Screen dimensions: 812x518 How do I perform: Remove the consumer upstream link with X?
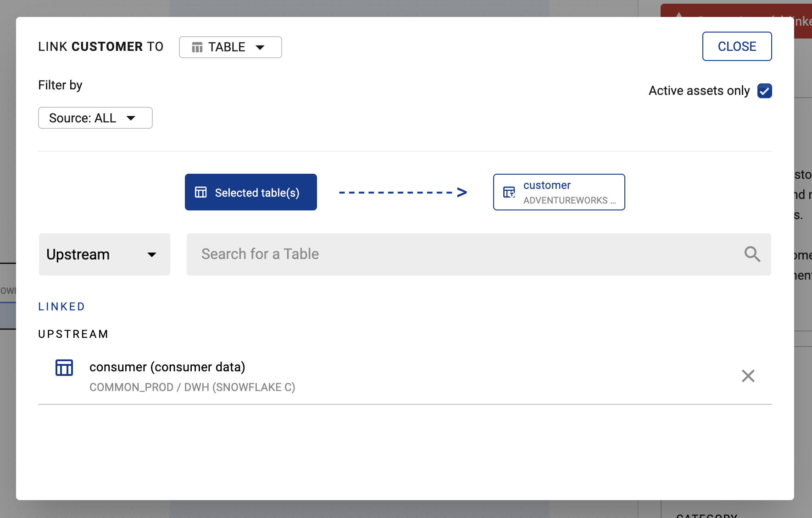tap(748, 376)
